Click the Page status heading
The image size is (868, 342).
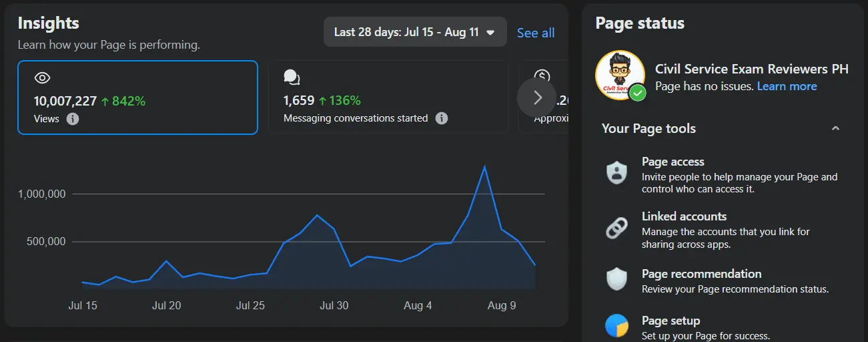[x=640, y=23]
